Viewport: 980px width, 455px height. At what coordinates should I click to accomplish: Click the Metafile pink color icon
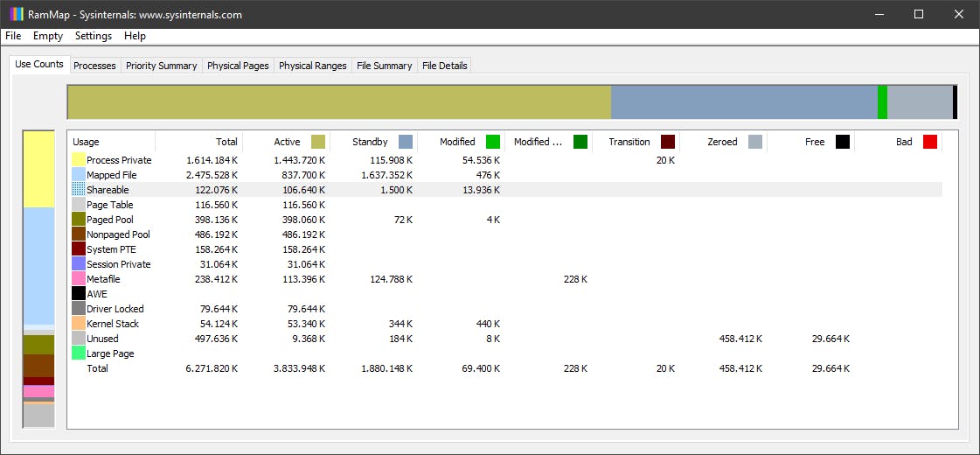tap(78, 279)
